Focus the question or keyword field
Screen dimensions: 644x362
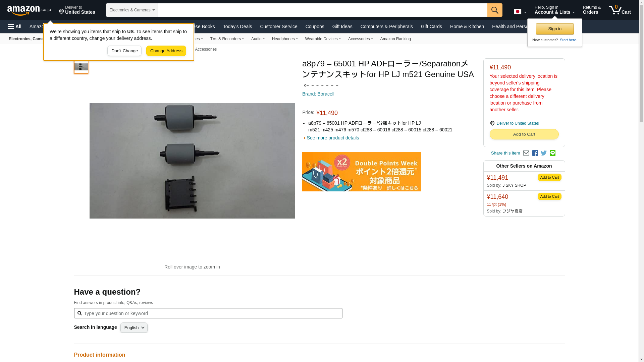point(211,313)
